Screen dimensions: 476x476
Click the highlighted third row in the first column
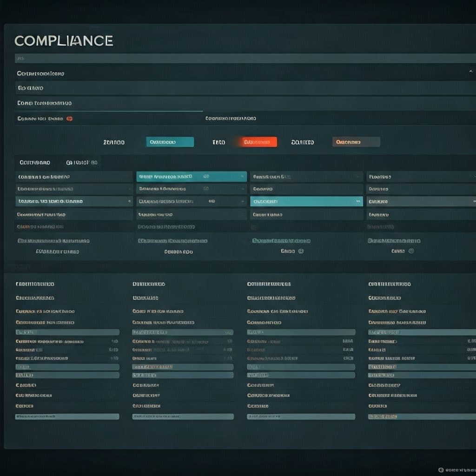click(x=73, y=202)
